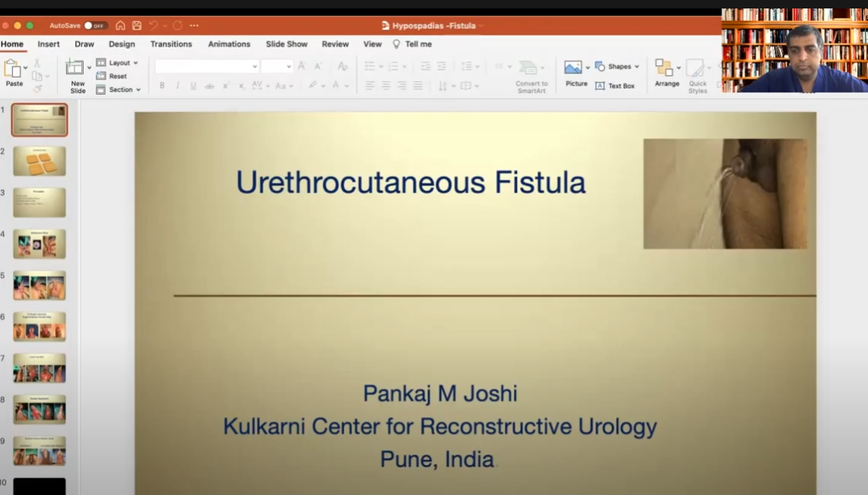This screenshot has height=495, width=868.
Task: Click Convert to SmartArt
Action: pos(532,76)
